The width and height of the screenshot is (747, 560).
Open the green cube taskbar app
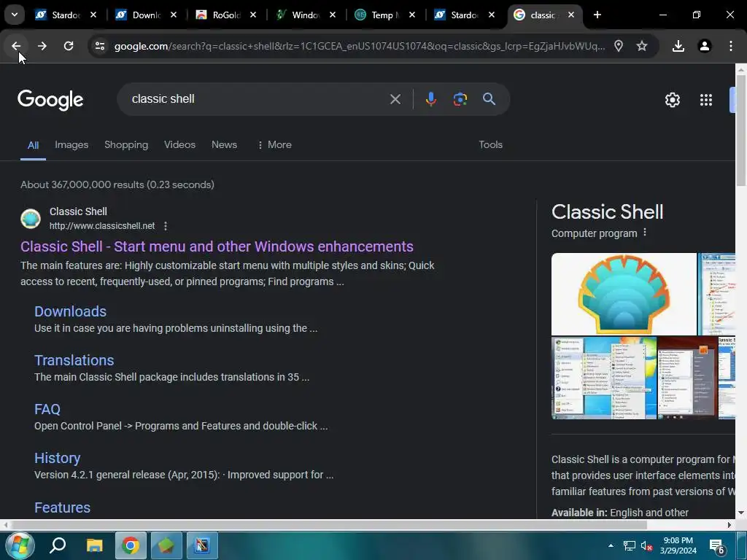point(166,545)
